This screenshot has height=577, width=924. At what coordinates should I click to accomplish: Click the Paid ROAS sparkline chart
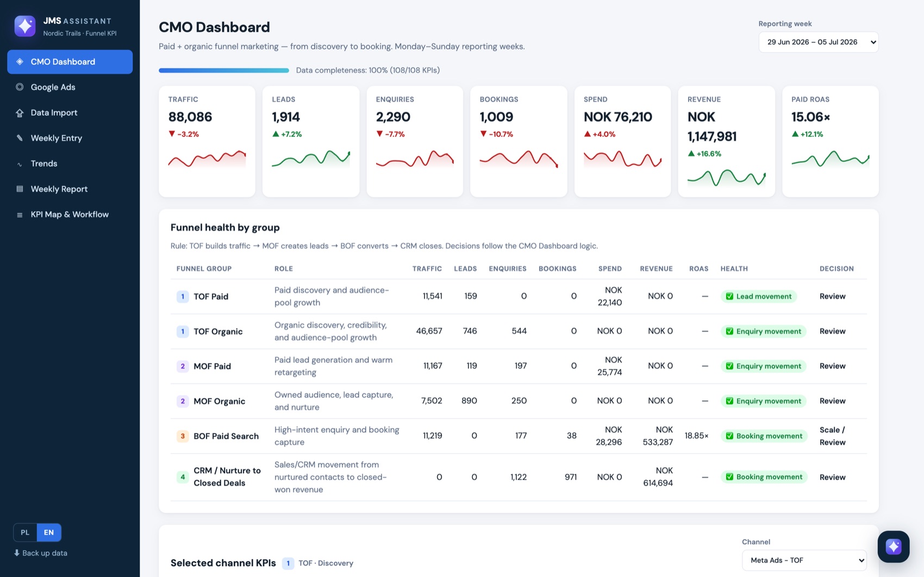pyautogui.click(x=831, y=159)
